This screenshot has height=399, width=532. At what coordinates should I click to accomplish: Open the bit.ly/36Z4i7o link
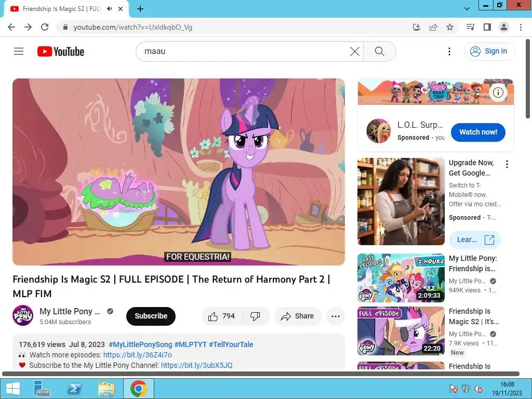point(137,355)
